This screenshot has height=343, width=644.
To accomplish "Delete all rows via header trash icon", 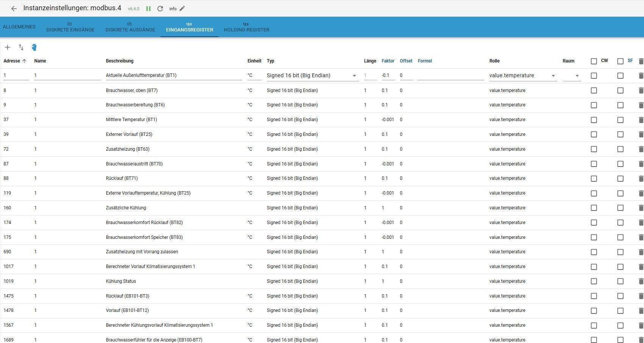I will pos(641,61).
